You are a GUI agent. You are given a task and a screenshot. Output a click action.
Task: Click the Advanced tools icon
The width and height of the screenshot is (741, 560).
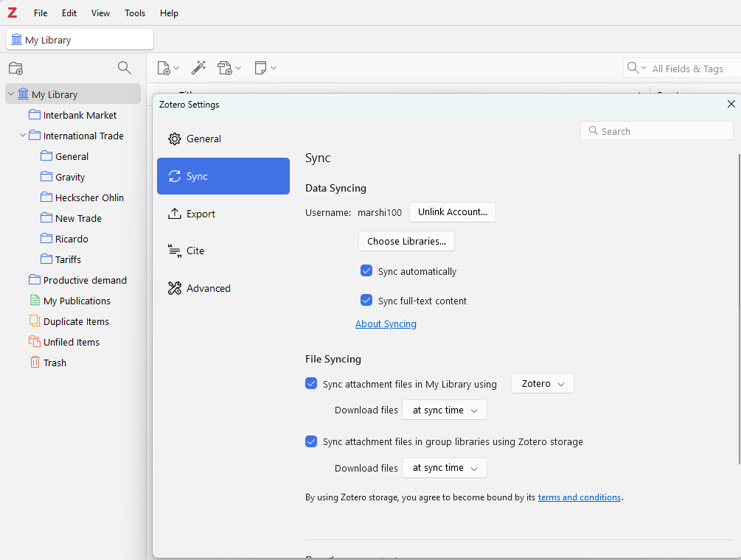175,288
